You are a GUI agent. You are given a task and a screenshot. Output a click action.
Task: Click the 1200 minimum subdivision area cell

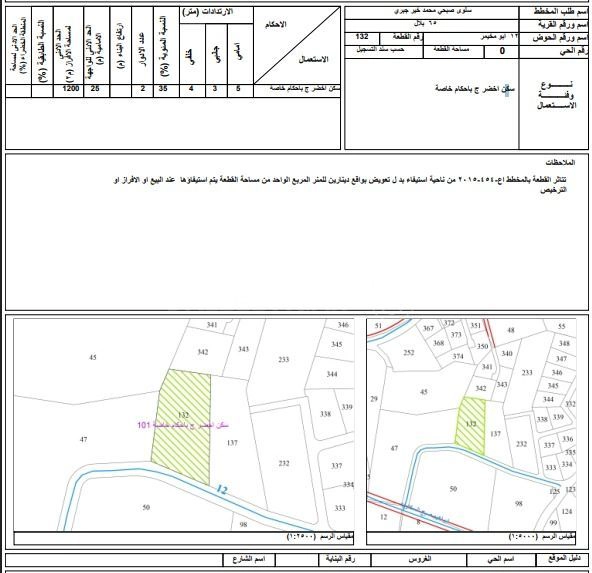tap(69, 89)
